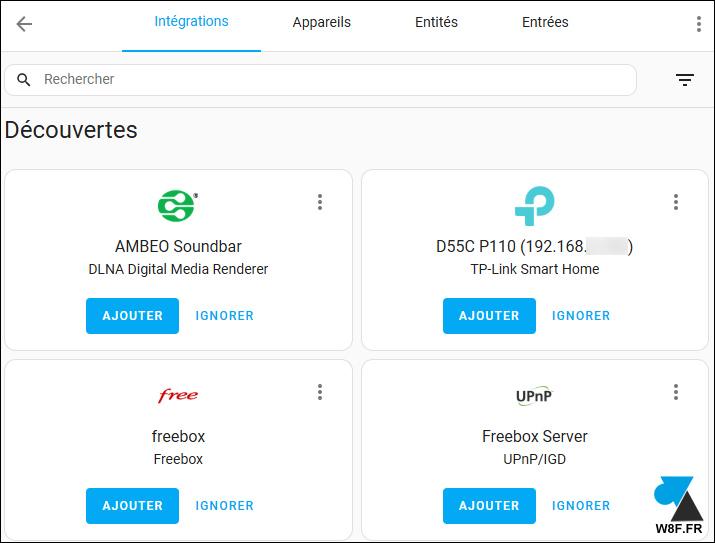The width and height of the screenshot is (715, 543).
Task: Open freebox card options menu
Action: point(320,392)
